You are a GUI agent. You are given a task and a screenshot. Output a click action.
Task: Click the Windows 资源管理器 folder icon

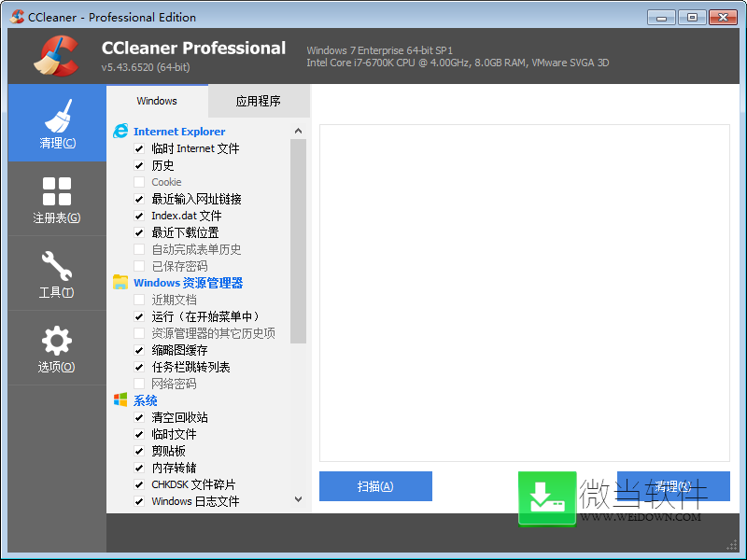(120, 283)
